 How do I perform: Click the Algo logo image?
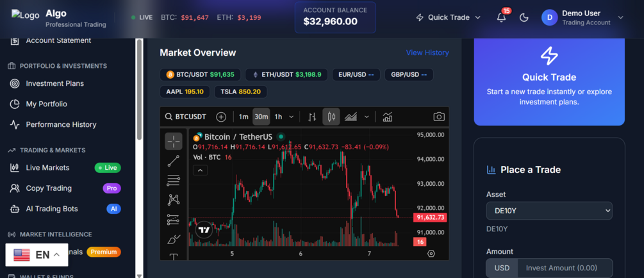(26, 15)
